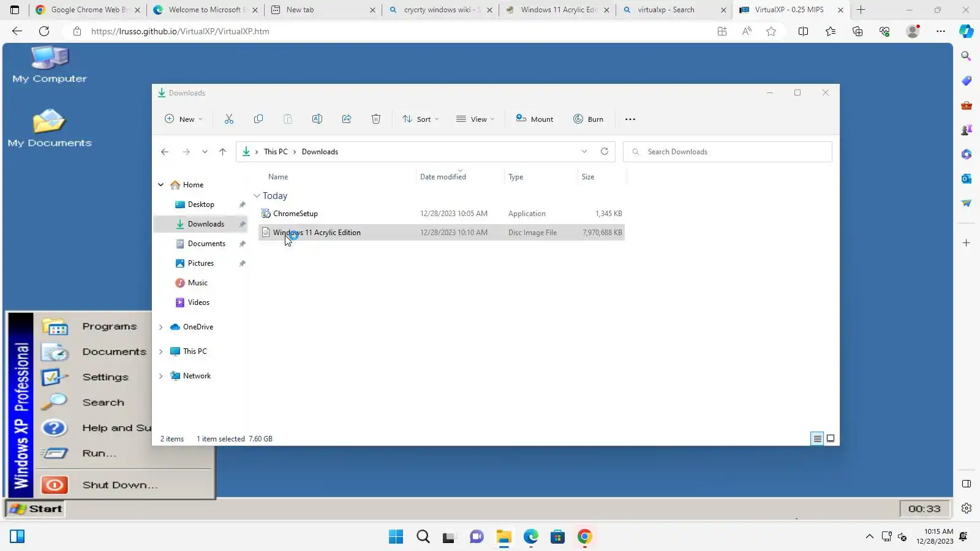Cut the selected file with scissors icon
Viewport: 980px width, 551px height.
[229, 119]
